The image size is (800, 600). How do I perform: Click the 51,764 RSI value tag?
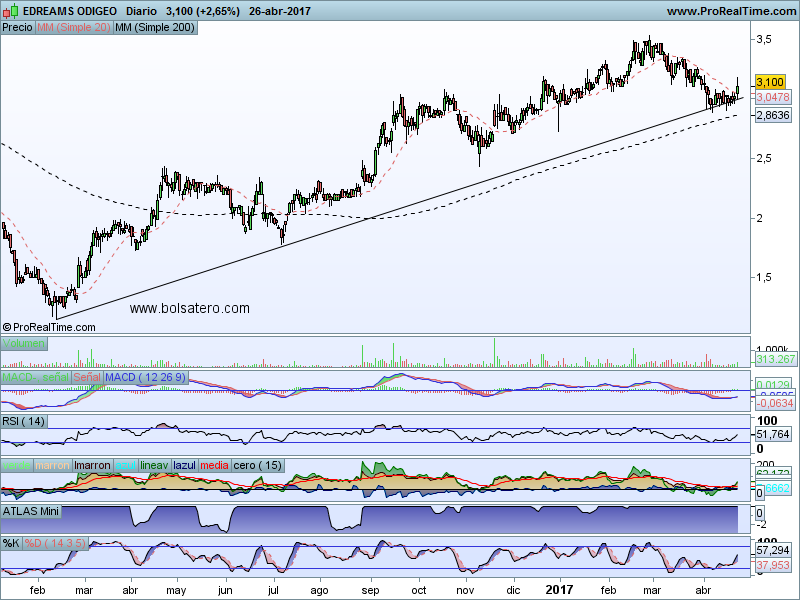[x=773, y=435]
